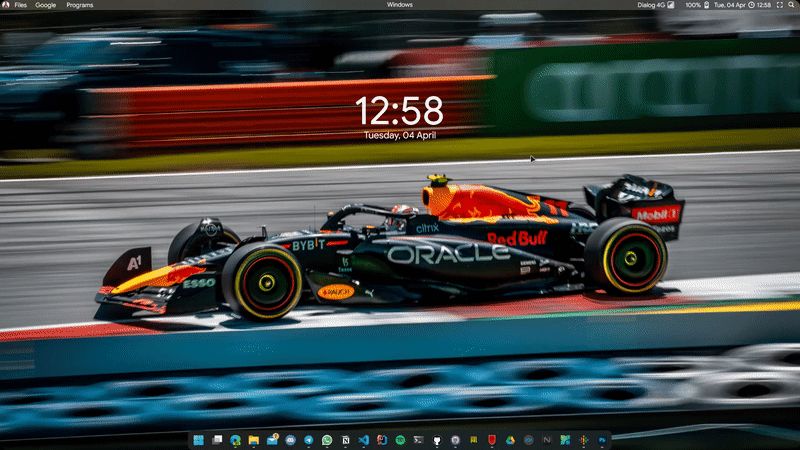Open the Google menu
Screen dimensions: 800x450
tap(45, 5)
